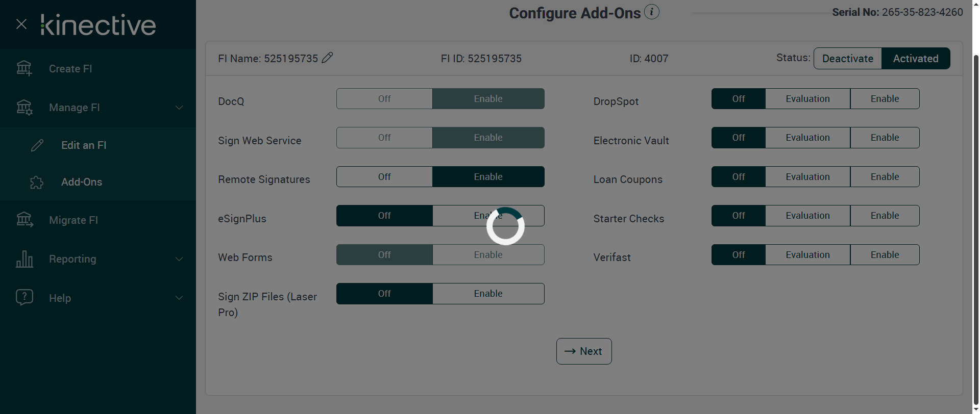
Task: Click the Manage FI bank gear icon
Action: pos(24,108)
